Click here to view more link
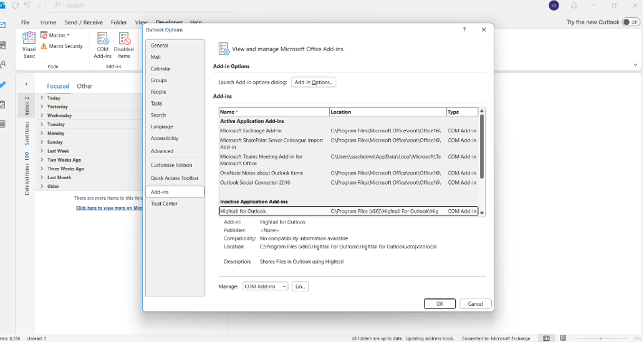 [x=109, y=209]
